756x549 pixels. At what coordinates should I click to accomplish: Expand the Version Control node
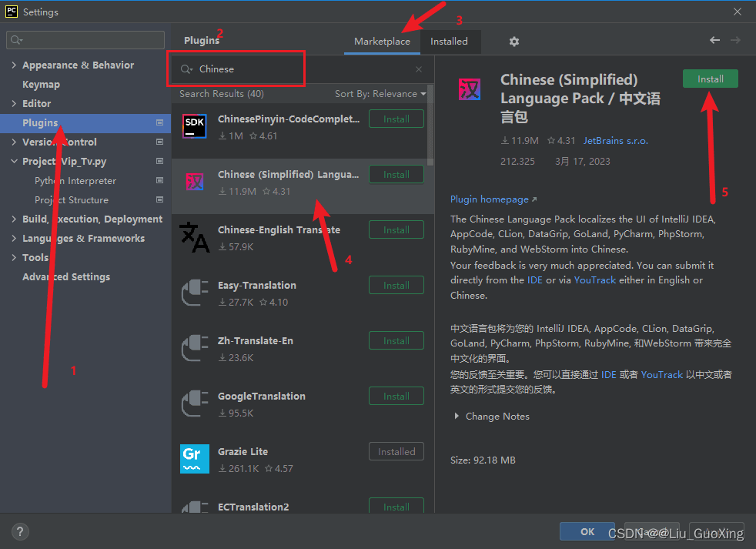14,142
